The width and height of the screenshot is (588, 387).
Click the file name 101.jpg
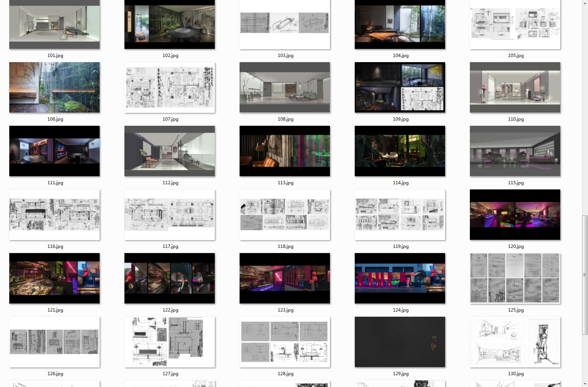pos(55,55)
